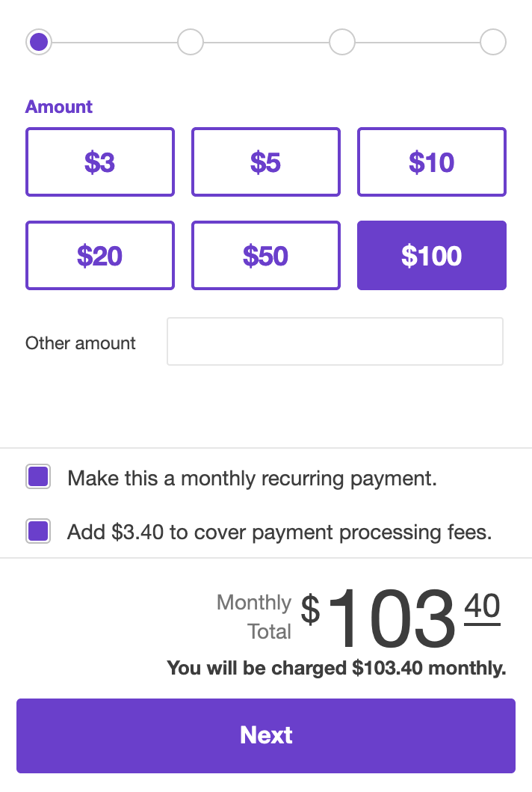Click the second progress step circle
Viewport: 532px width, 792px height.
190,42
